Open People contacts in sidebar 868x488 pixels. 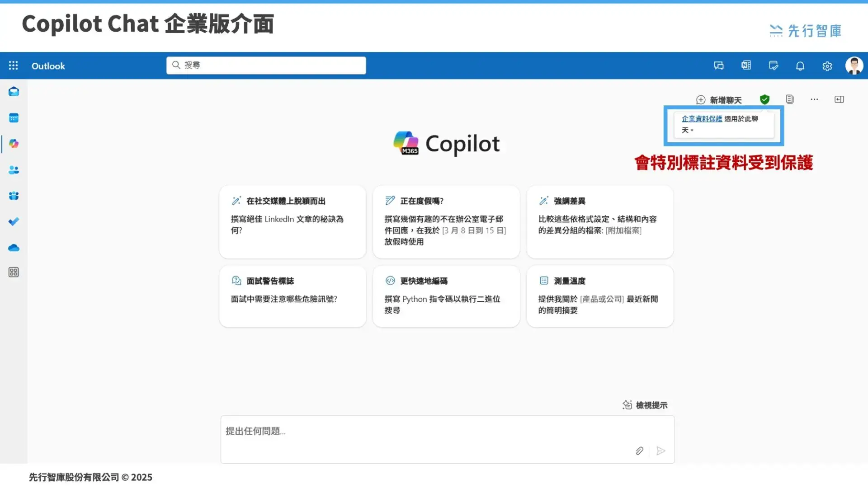(14, 170)
